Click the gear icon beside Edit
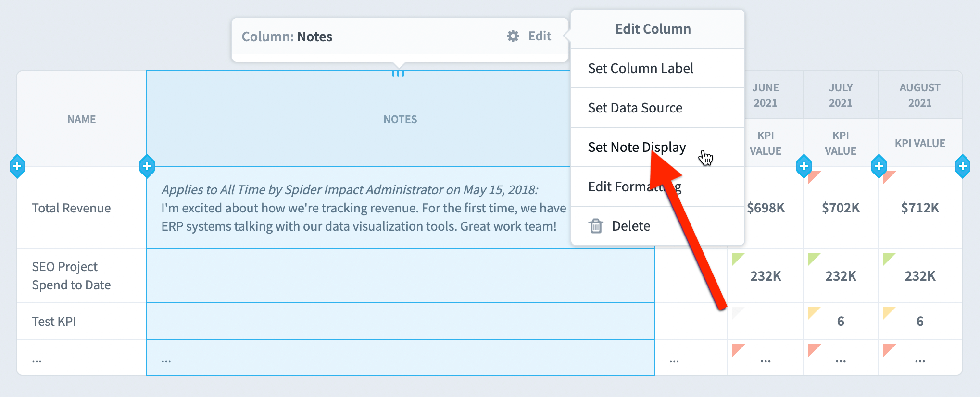980x397 pixels. [513, 36]
